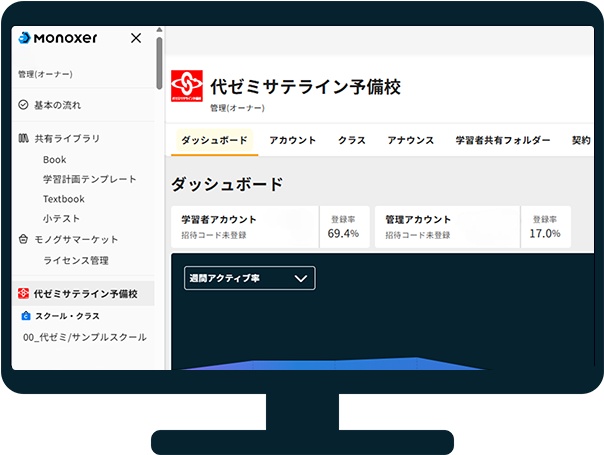Switch to the クラス tab
604x455 pixels.
pyautogui.click(x=352, y=140)
